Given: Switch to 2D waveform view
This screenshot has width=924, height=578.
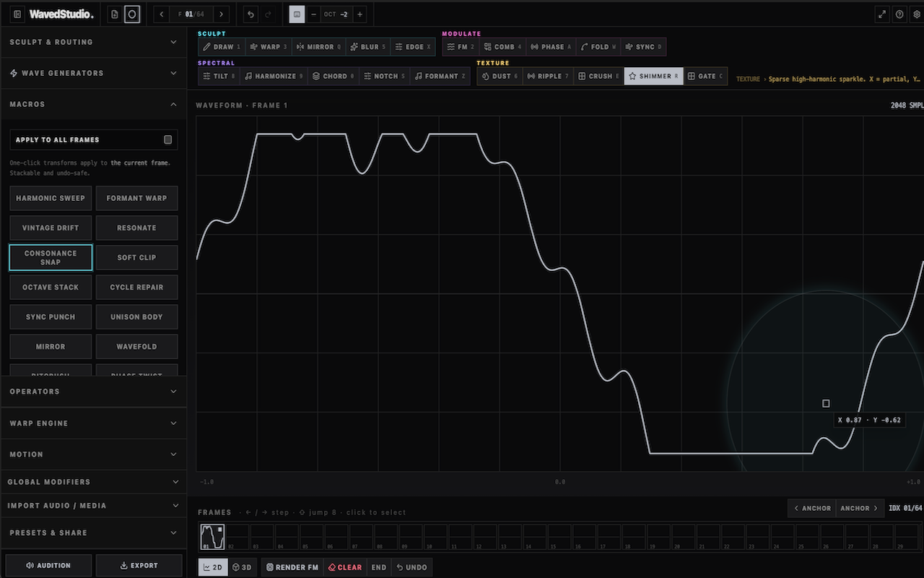Looking at the screenshot, I should [213, 567].
